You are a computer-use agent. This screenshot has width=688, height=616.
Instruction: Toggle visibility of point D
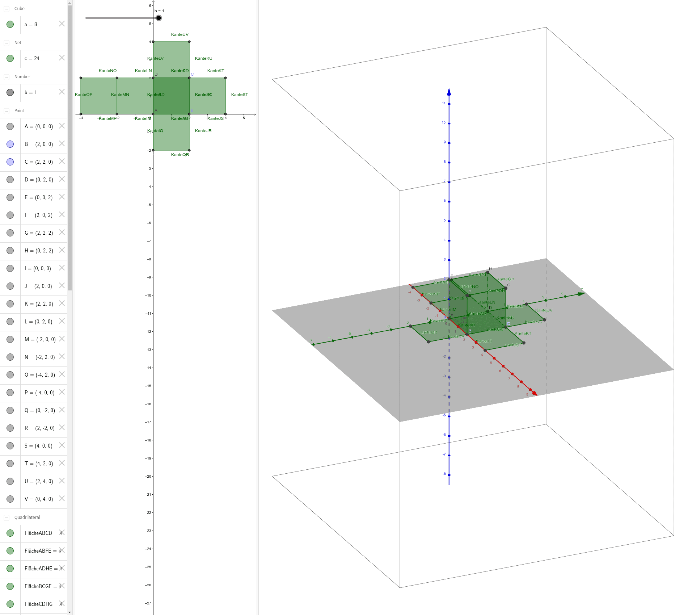click(10, 180)
